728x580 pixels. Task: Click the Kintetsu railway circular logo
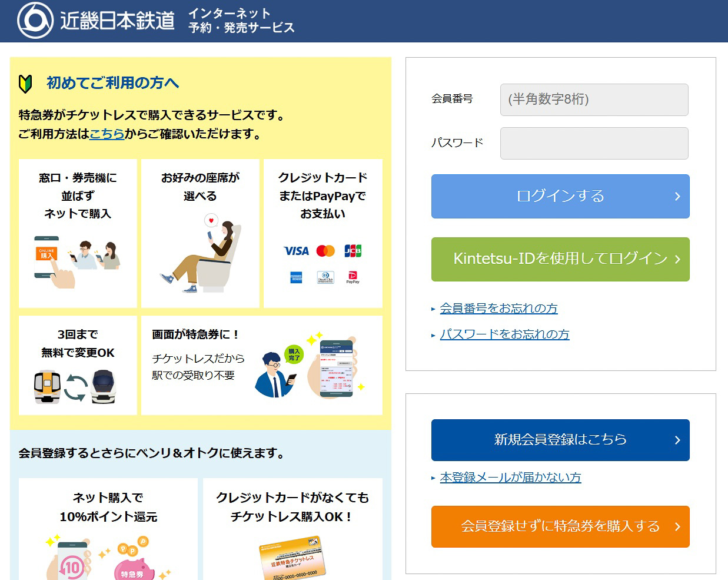35,21
